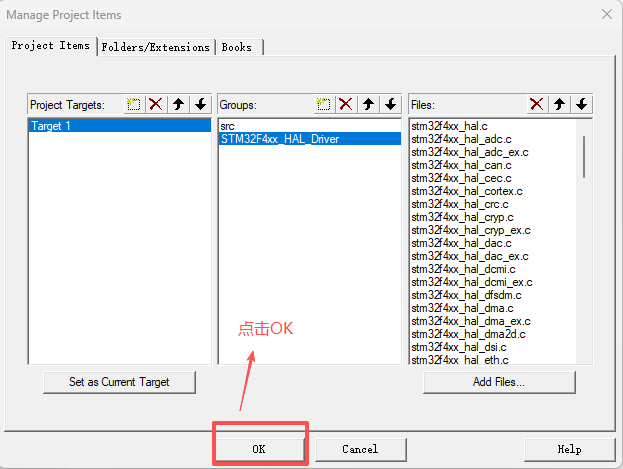Delete selected file in Files panel
Image resolution: width=623 pixels, height=469 pixels.
tap(537, 104)
